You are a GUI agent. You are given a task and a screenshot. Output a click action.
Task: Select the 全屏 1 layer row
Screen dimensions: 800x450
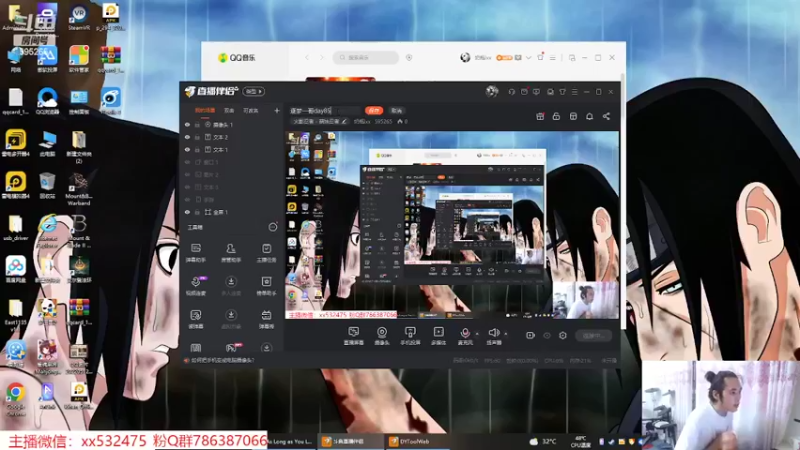pos(233,212)
